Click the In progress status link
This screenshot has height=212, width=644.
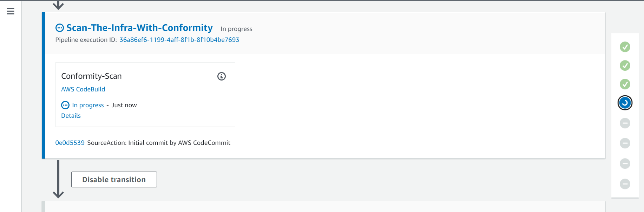88,105
